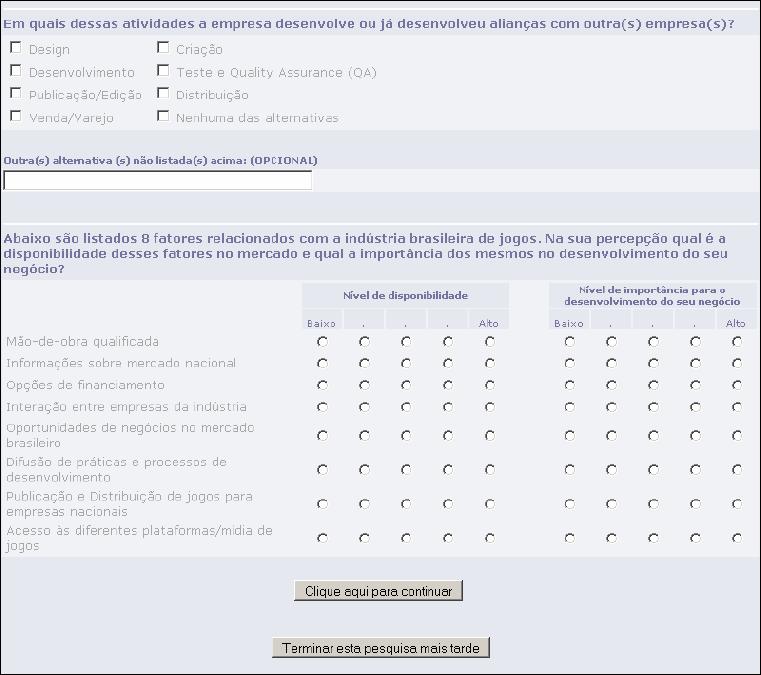
Task: Check the Distribuição checkbox
Action: (x=163, y=94)
